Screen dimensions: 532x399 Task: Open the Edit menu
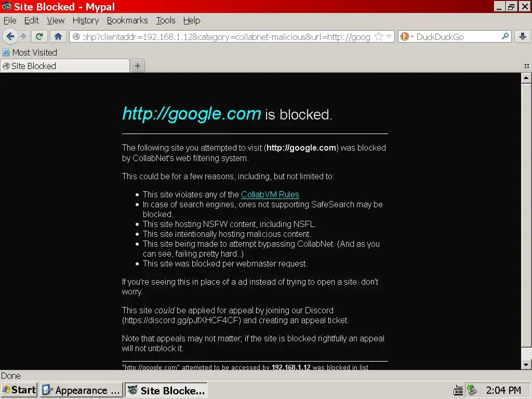click(x=32, y=21)
